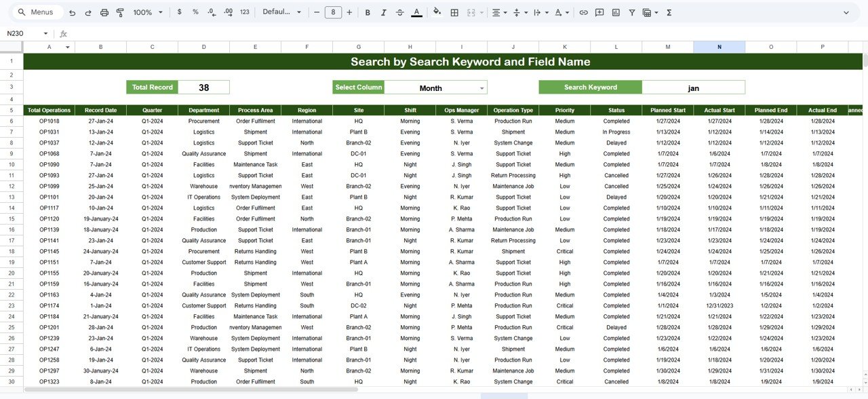Click the Print icon

(x=104, y=12)
